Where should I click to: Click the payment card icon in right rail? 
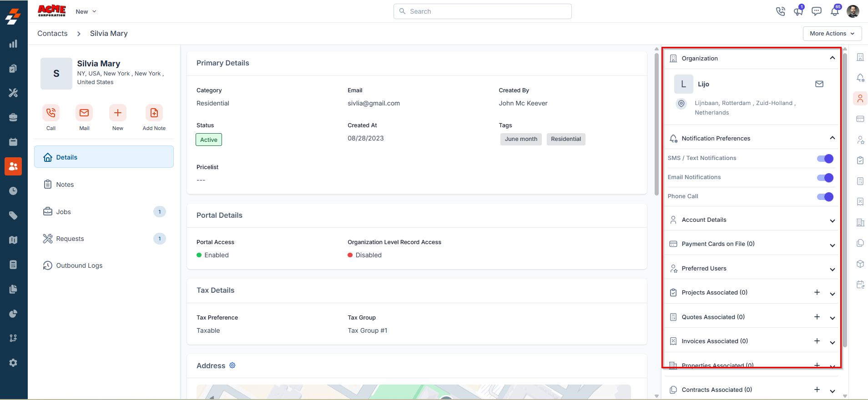coord(860,119)
